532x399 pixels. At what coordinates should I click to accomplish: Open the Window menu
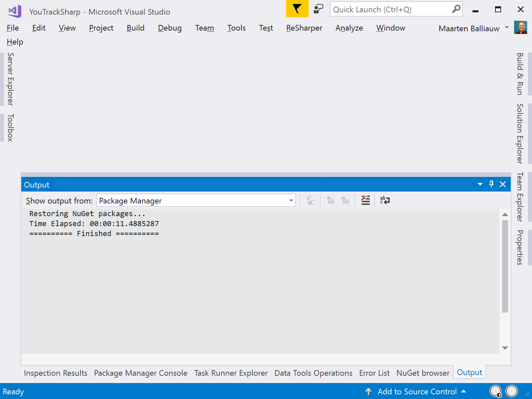tap(391, 28)
